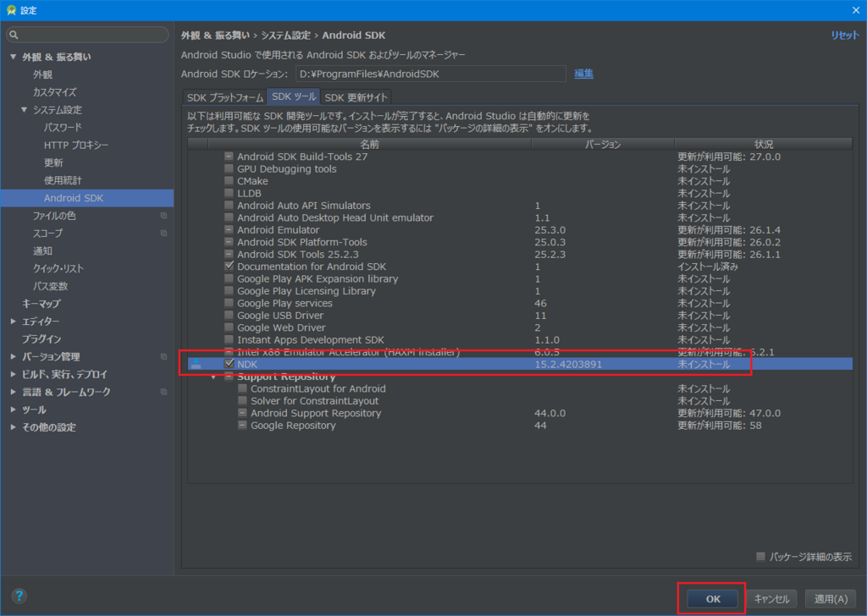Click the OK button
The width and height of the screenshot is (867, 616).
pos(713,599)
